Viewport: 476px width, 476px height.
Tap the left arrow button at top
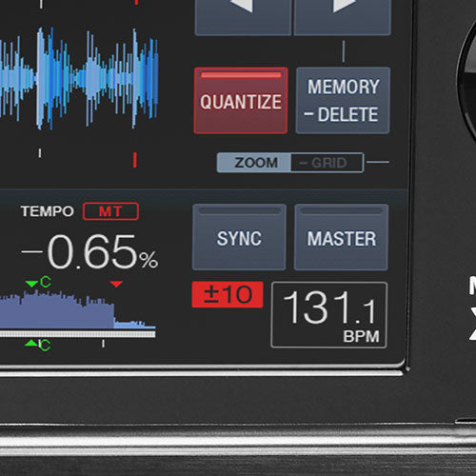243,16
